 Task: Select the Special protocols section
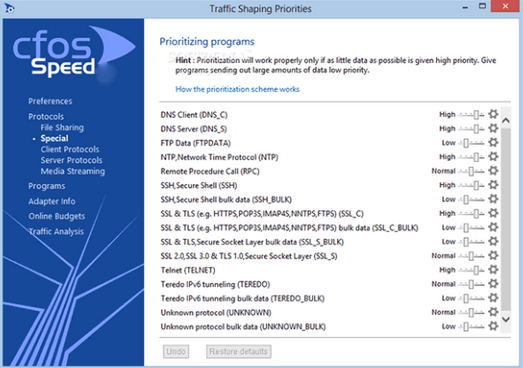coord(54,138)
